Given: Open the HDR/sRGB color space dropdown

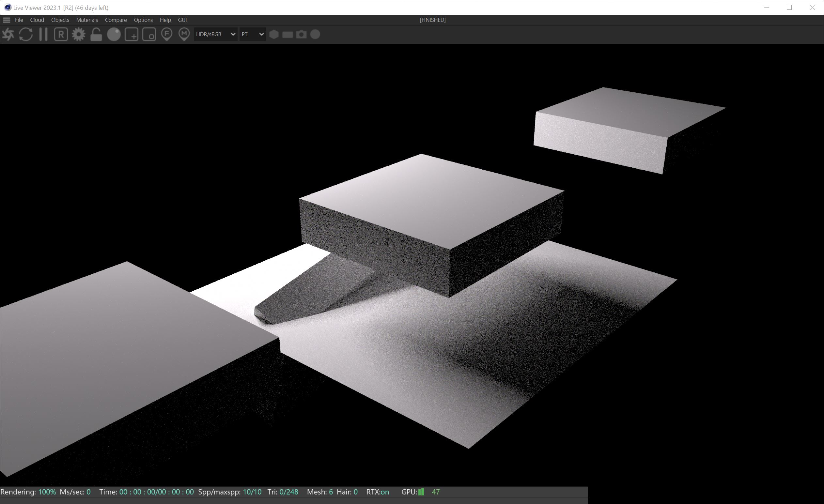Looking at the screenshot, I should 216,35.
